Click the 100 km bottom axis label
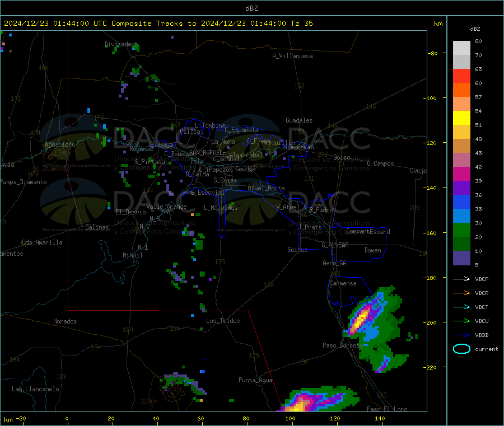Screen dimensions: 504x426 [x=290, y=418]
